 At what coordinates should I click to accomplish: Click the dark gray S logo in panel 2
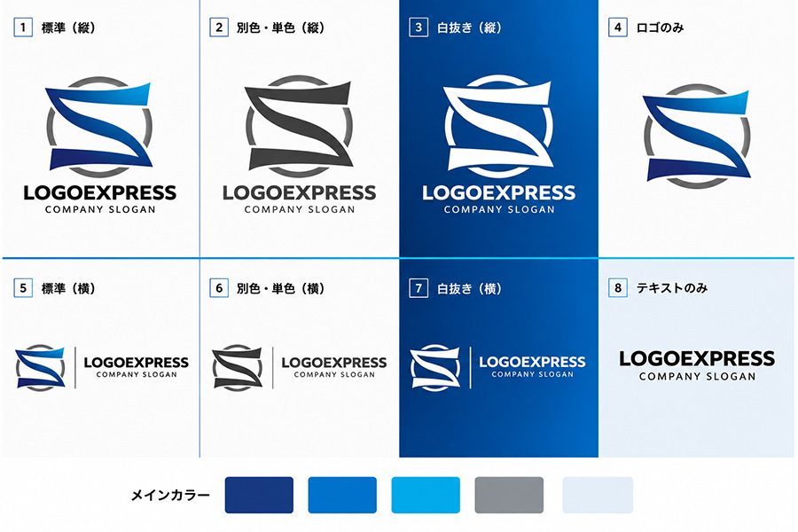[299, 126]
